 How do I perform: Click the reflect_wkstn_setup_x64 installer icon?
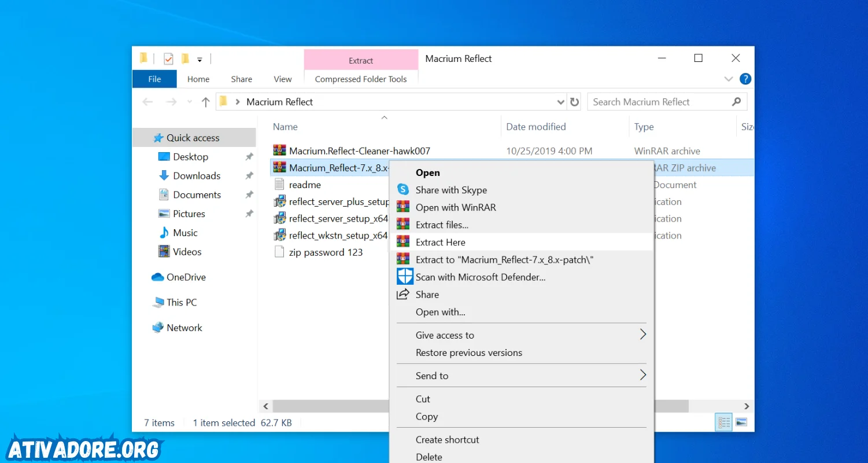280,235
